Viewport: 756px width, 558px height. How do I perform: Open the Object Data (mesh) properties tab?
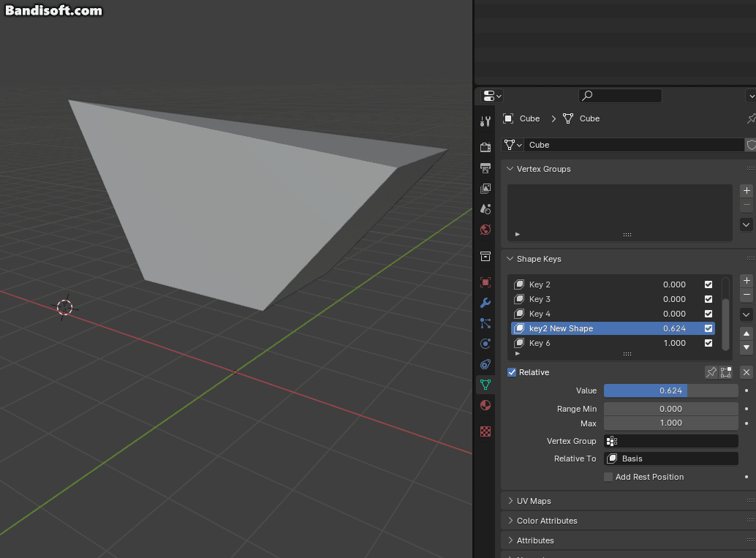[x=485, y=385]
